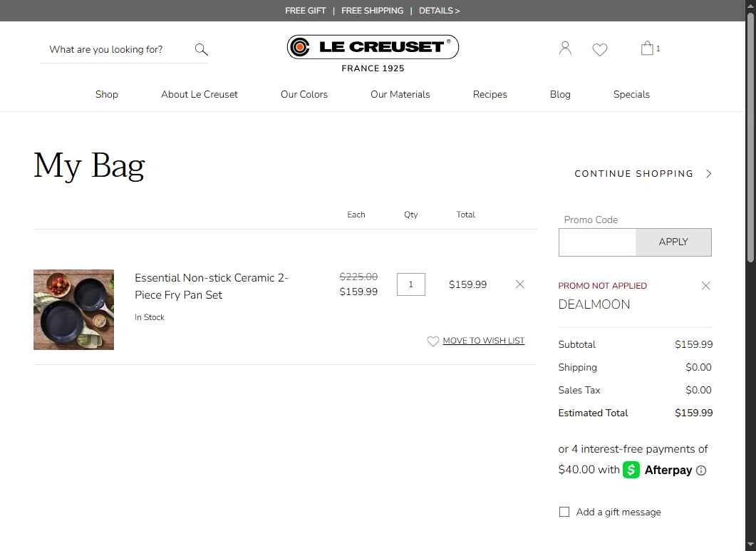The width and height of the screenshot is (756, 551).
Task: Click the scrollbar down arrow
Action: pyautogui.click(x=751, y=545)
